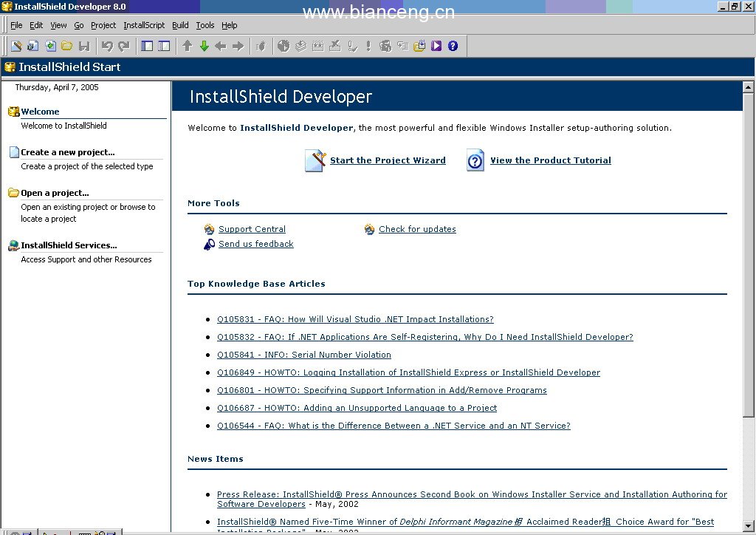Image resolution: width=756 pixels, height=535 pixels.
Task: Click Send us feedback link
Action: coord(256,244)
